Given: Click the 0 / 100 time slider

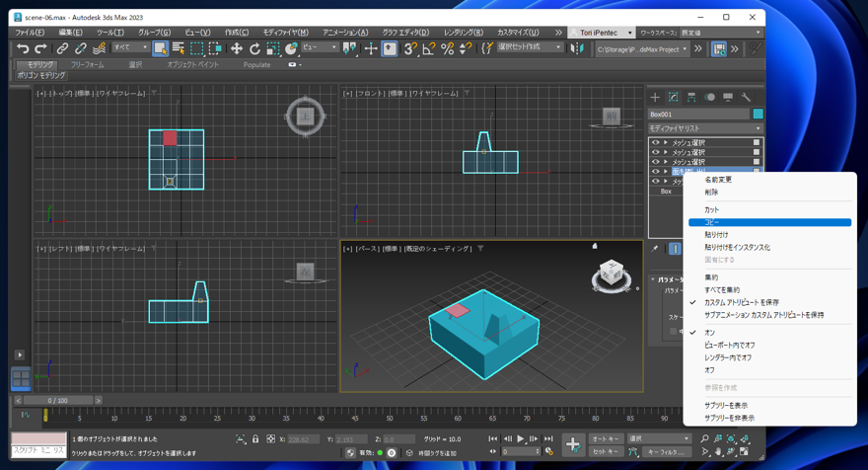Looking at the screenshot, I should 57,400.
